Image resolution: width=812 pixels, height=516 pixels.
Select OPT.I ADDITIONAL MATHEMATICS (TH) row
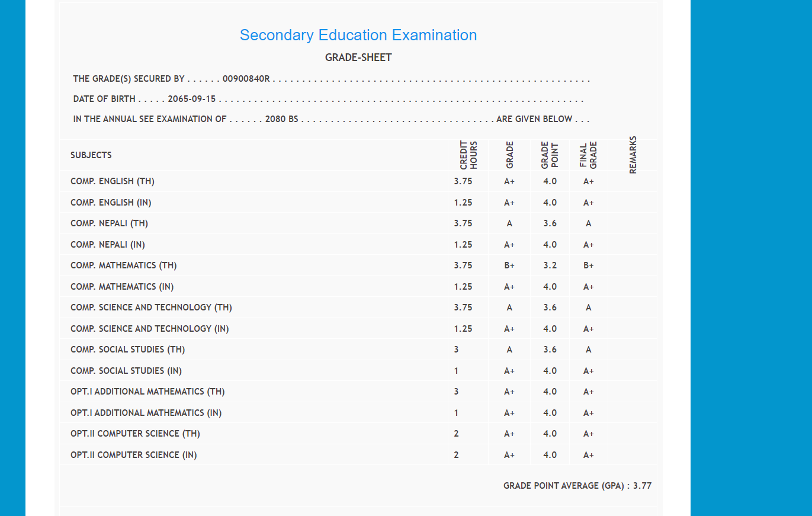147,392
